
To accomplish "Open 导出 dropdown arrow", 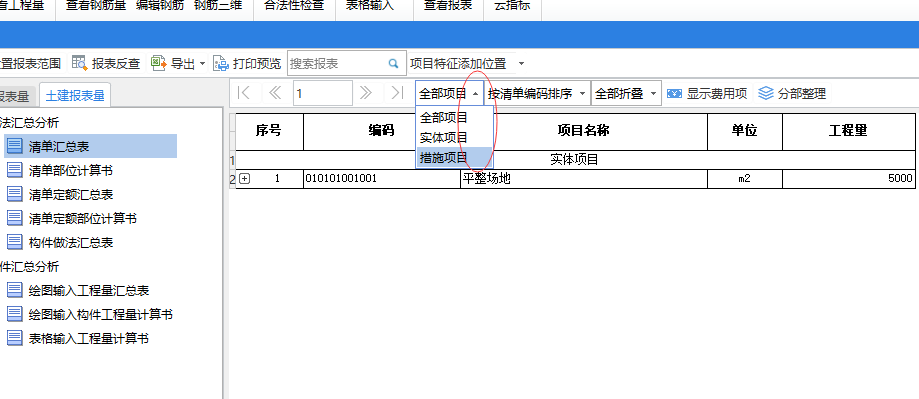I will 203,63.
